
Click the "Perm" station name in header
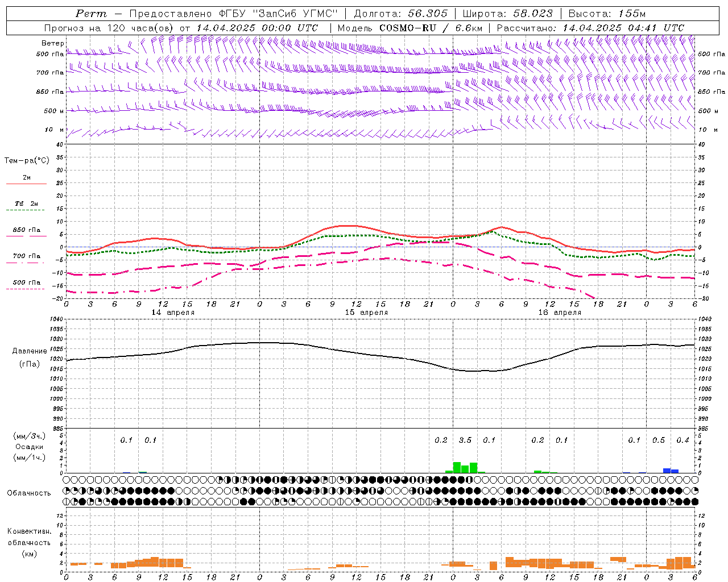point(92,14)
